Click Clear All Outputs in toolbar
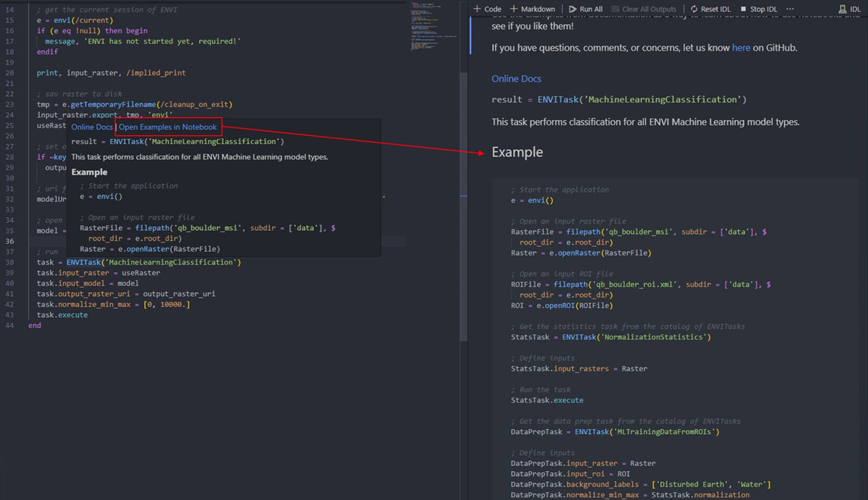Viewport: 868px width, 500px height. tap(643, 9)
